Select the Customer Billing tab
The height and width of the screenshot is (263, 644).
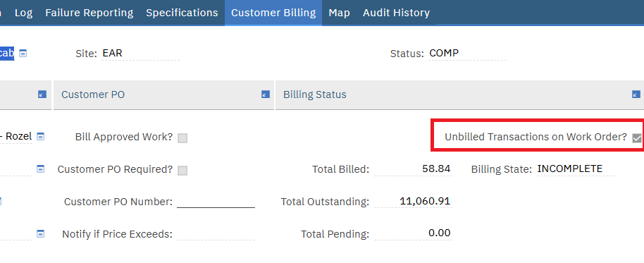pyautogui.click(x=273, y=13)
